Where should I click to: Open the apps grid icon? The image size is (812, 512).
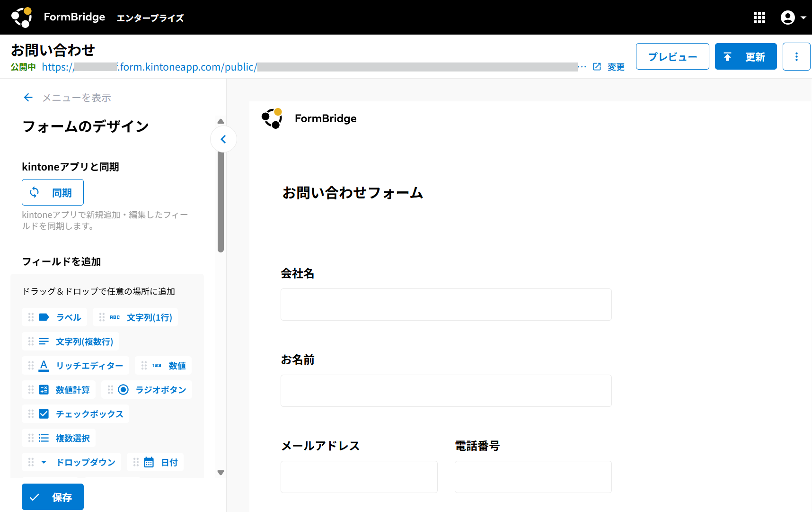coord(759,17)
